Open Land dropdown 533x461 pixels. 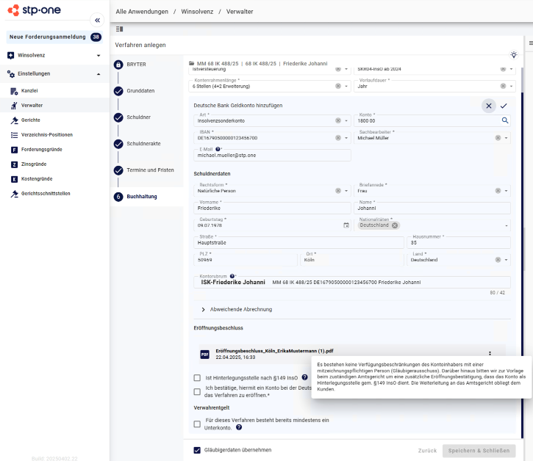(506, 260)
